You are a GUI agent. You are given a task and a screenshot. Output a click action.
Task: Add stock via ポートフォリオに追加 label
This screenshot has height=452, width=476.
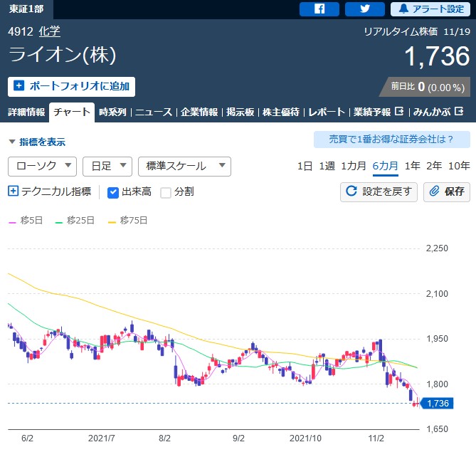[80, 86]
